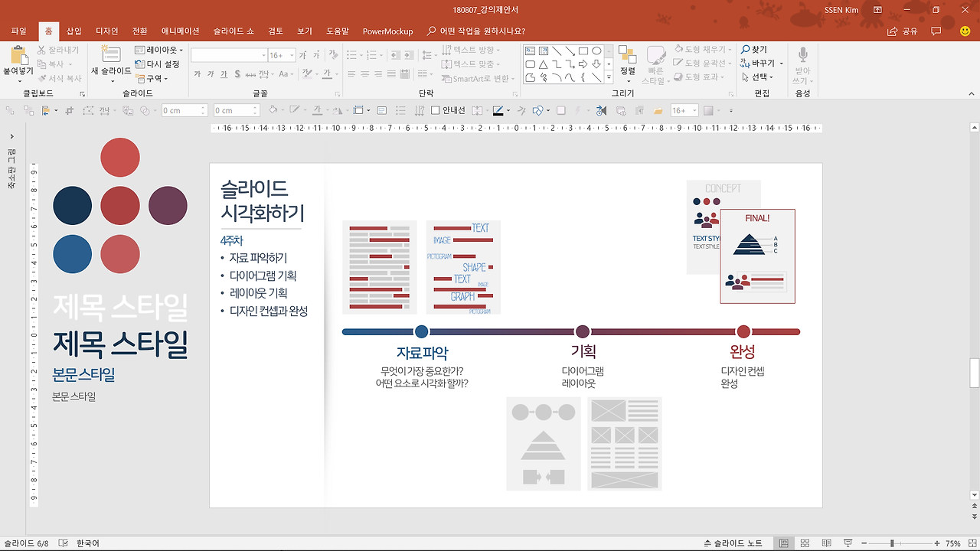This screenshot has height=551, width=980.
Task: Select the triangle shape in shapes gallery
Action: coord(543,64)
